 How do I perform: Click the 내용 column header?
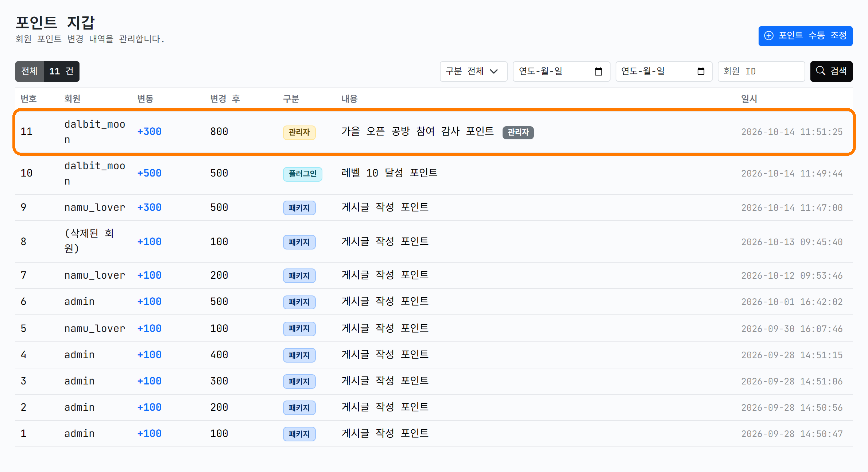coord(349,99)
